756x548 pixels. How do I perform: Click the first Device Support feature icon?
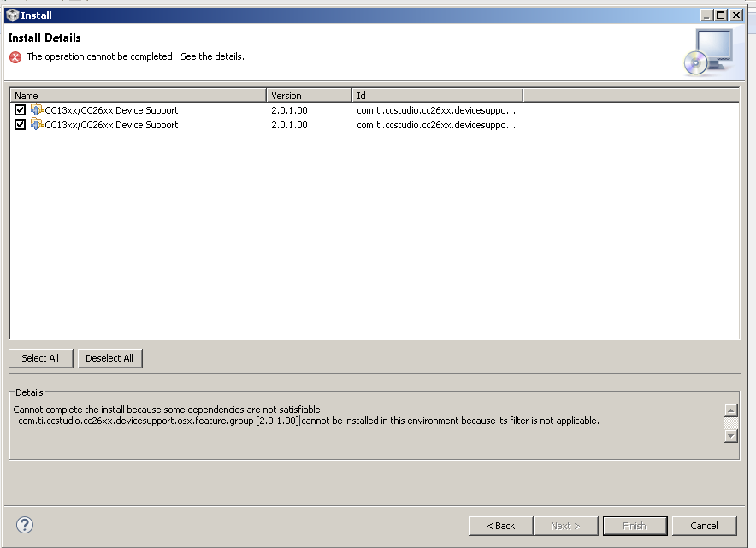[x=37, y=110]
